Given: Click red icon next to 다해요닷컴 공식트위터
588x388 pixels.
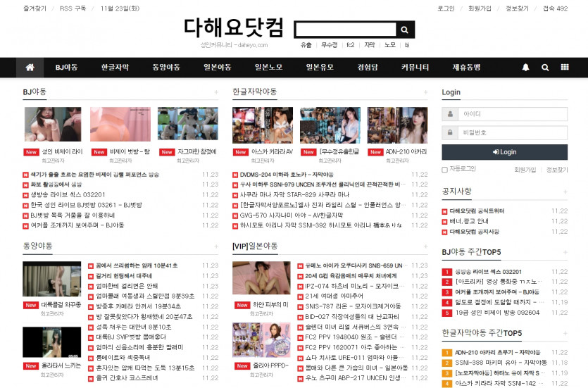Looking at the screenshot, I should 444,211.
